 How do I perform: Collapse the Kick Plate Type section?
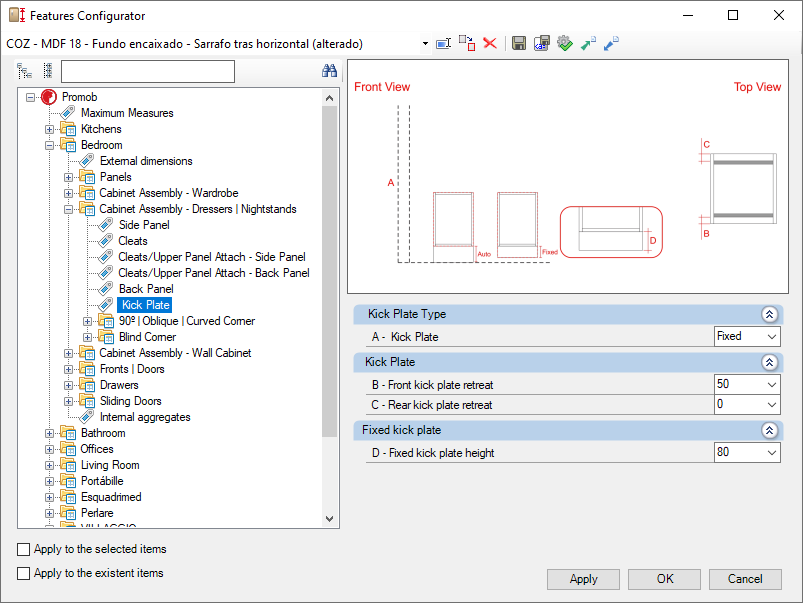[x=769, y=314]
